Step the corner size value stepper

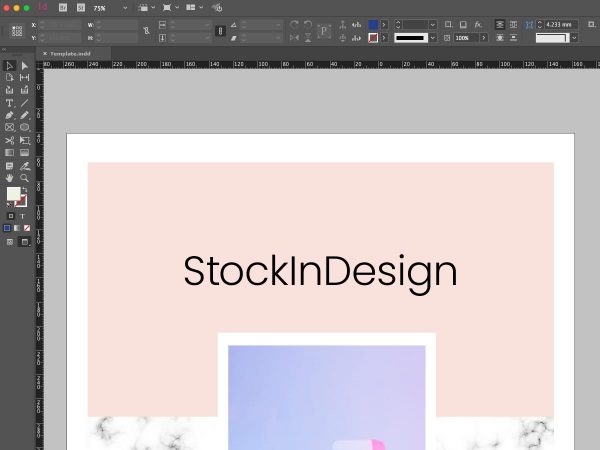[540, 24]
